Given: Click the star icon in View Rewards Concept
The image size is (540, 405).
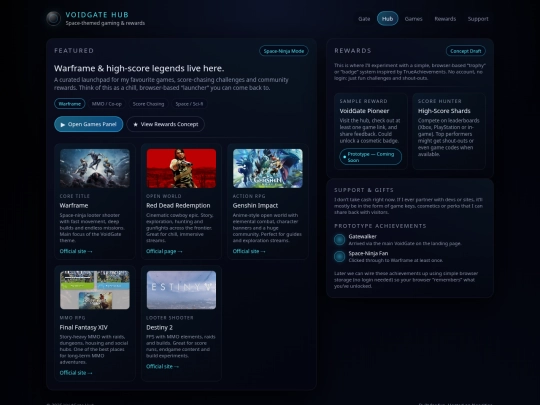Looking at the screenshot, I should 135,125.
